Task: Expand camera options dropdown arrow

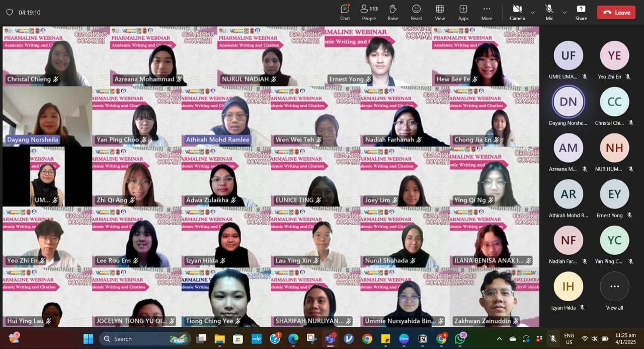Action: [532, 12]
